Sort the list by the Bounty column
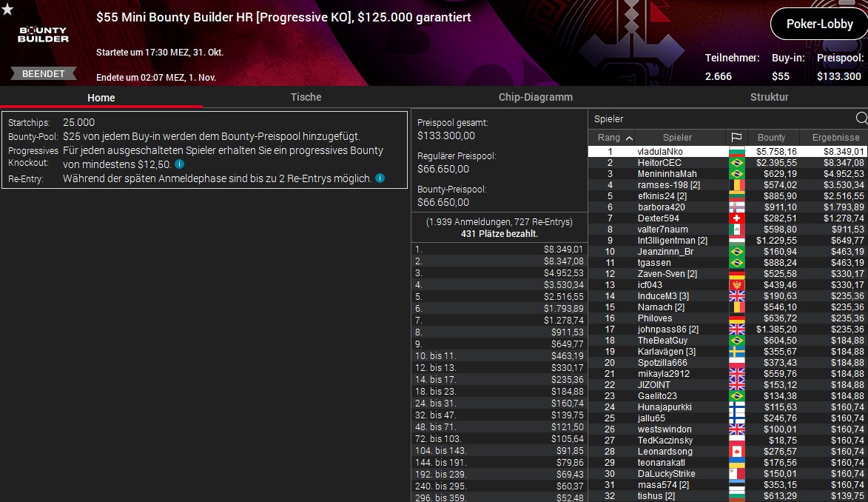This screenshot has width=868, height=502. tap(771, 138)
